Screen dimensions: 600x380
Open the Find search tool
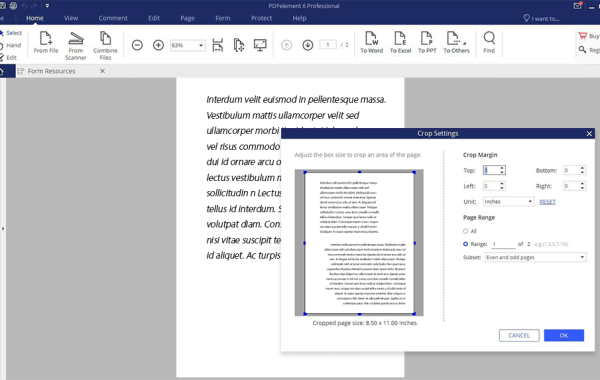click(x=489, y=42)
